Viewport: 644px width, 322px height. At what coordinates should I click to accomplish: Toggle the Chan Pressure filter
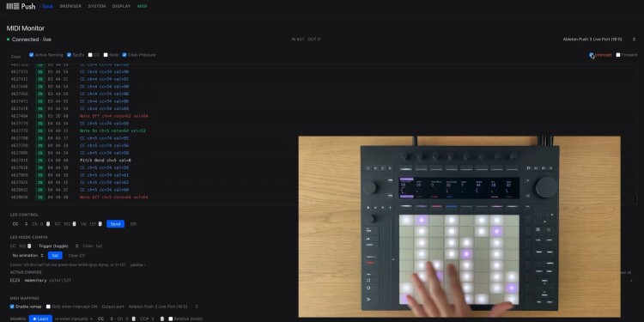[x=125, y=55]
